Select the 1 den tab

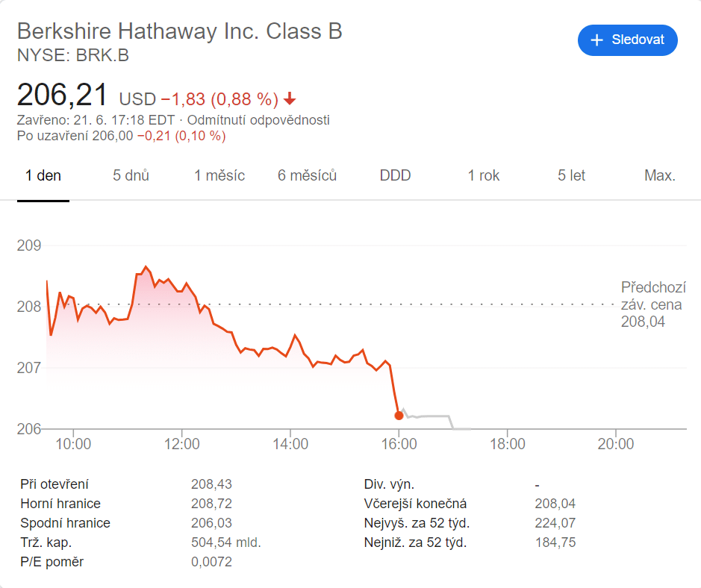(43, 176)
